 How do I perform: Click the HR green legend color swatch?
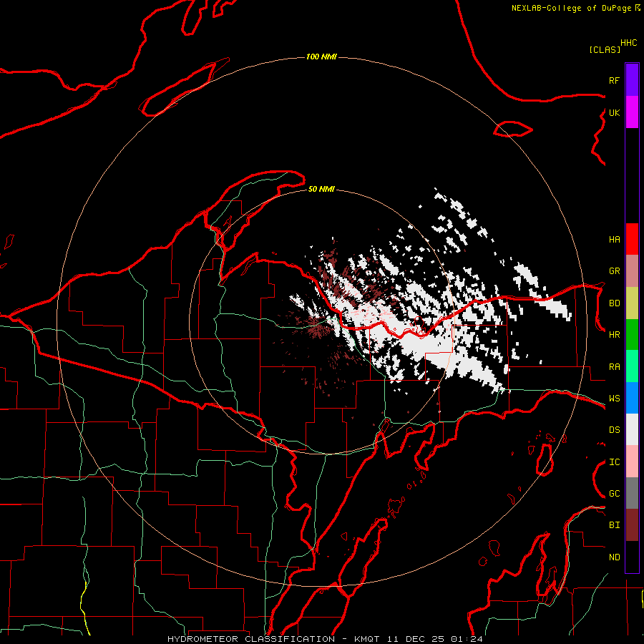coord(632,335)
